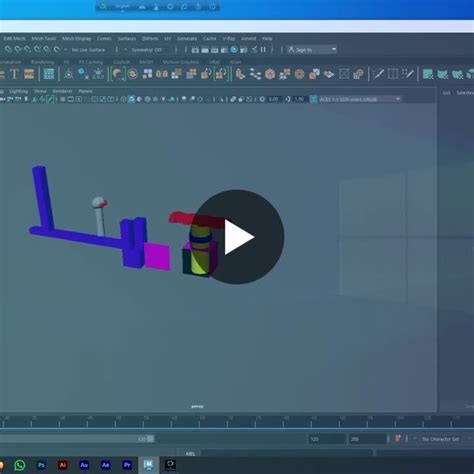The height and width of the screenshot is (474, 474).
Task: Open the No Live Surface field
Action: click(x=88, y=50)
